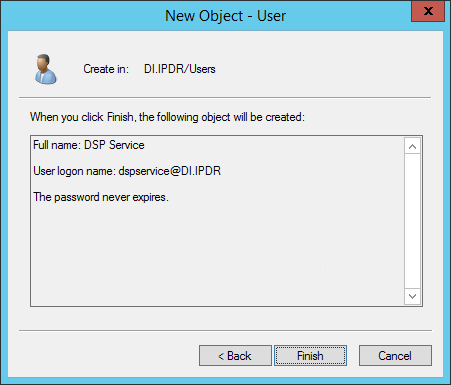
Task: Click the summary box scroll up arrow
Action: (412, 146)
